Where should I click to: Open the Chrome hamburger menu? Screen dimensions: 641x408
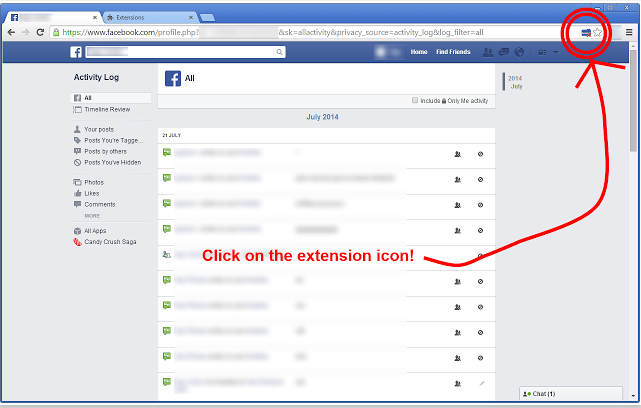[628, 33]
